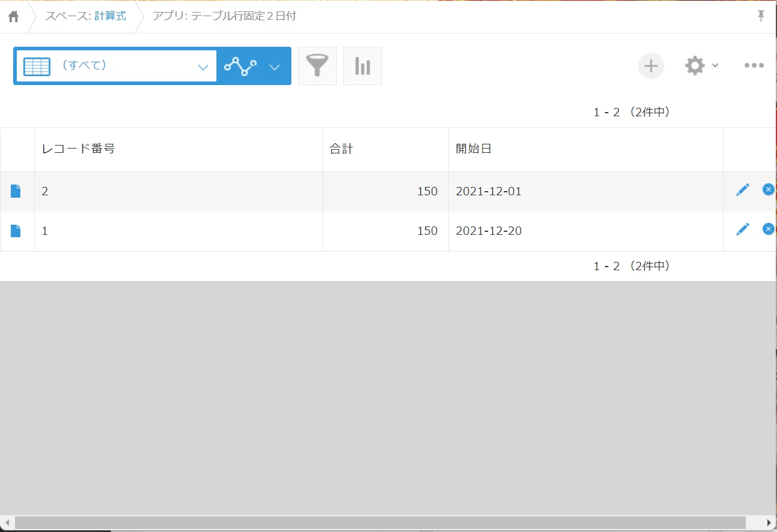Open the 計算式 space link
The image size is (777, 532).
110,16
